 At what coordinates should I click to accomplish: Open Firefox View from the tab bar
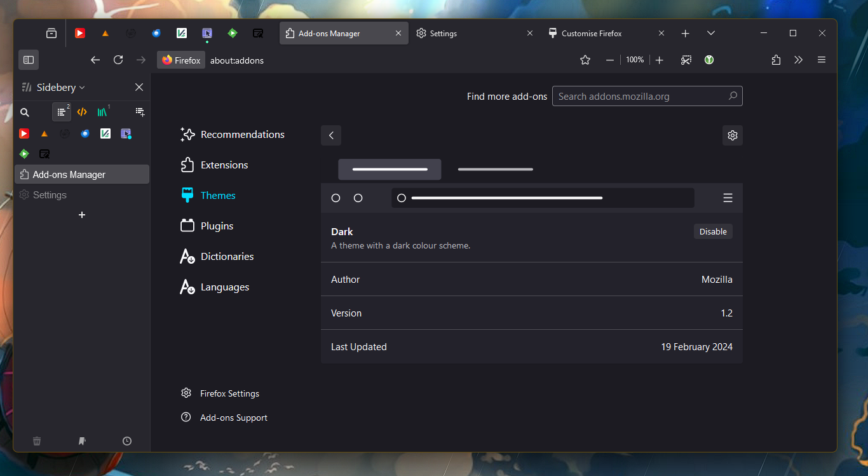coord(51,33)
